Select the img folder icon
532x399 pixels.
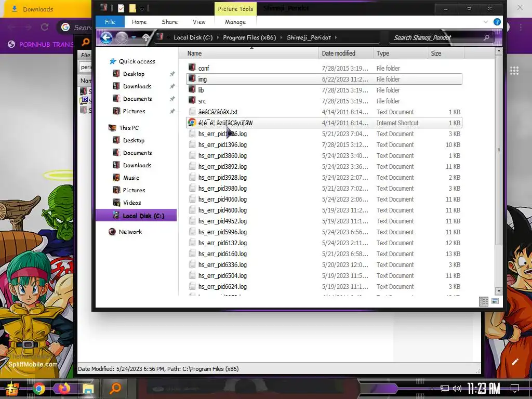pos(192,79)
